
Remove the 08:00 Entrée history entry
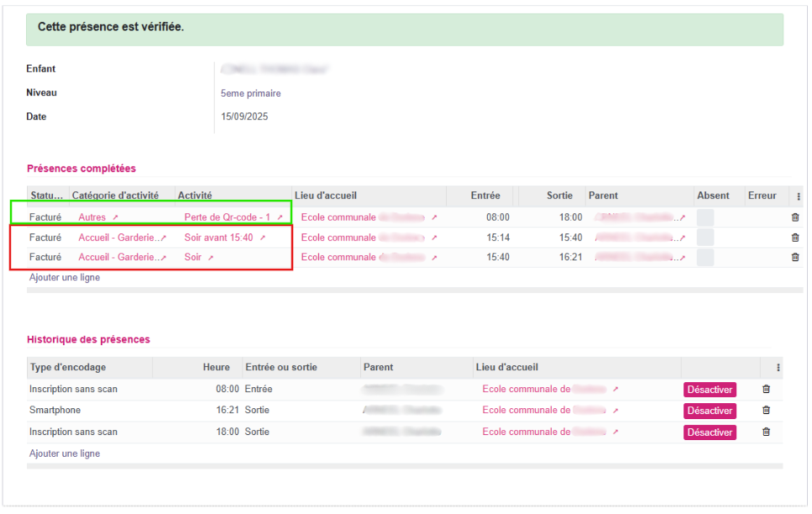(x=765, y=390)
